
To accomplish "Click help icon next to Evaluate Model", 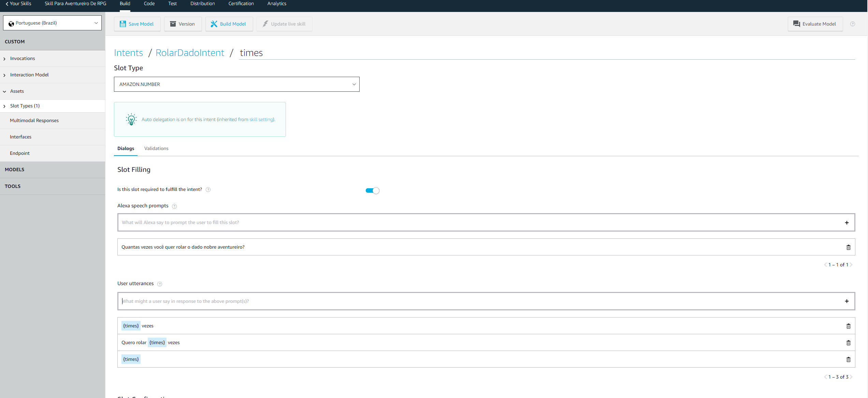I will (x=852, y=24).
